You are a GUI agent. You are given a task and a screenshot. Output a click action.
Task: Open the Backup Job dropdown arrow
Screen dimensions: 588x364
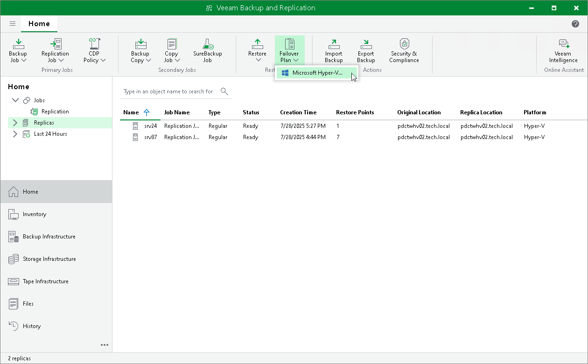pyautogui.click(x=24, y=60)
